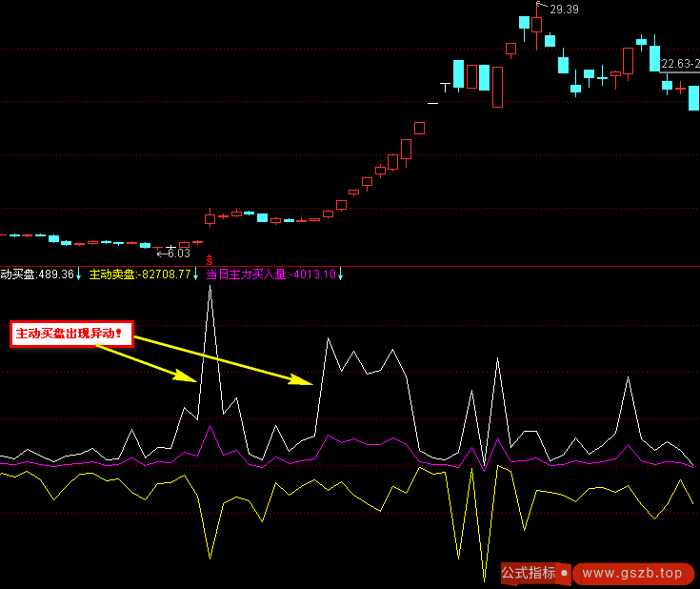Image resolution: width=700 pixels, height=589 pixels.
Task: Click the tall red hollow candle below 29.39
Action: pyautogui.click(x=497, y=87)
